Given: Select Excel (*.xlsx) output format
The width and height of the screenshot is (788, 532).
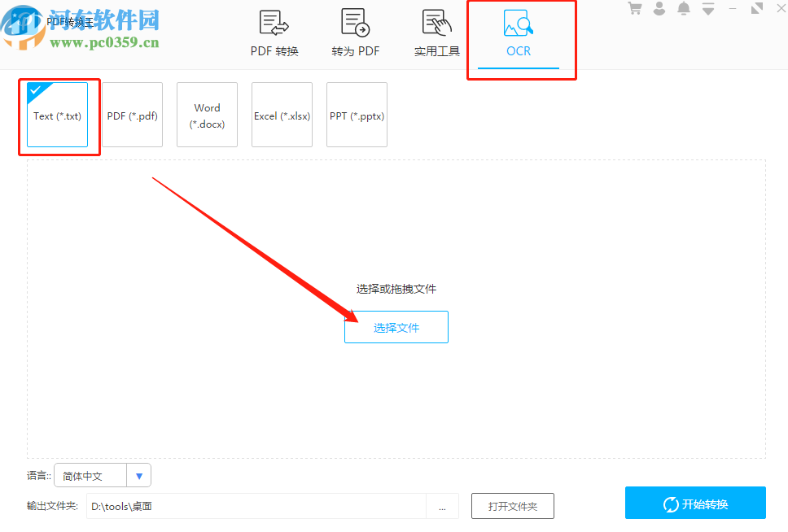Looking at the screenshot, I should click(x=282, y=115).
